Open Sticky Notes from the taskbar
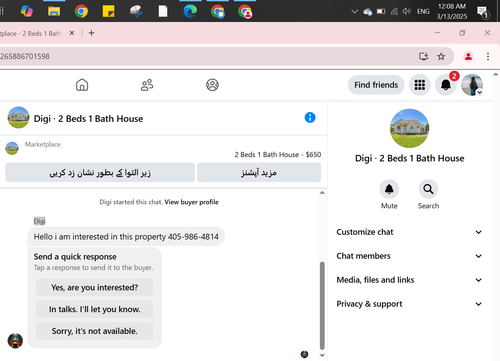Image resolution: width=500 pixels, height=361 pixels. (108, 11)
